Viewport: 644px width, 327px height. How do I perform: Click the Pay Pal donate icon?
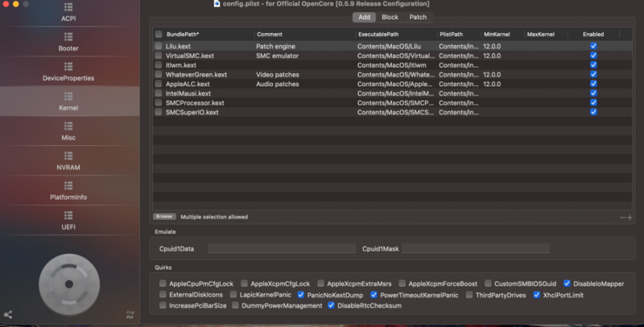coord(130,315)
